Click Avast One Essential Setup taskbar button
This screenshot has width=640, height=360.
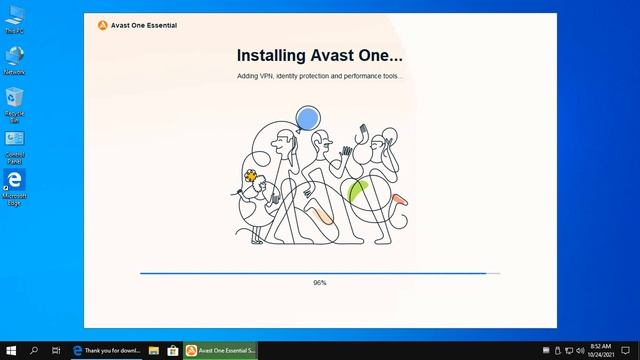pos(220,351)
